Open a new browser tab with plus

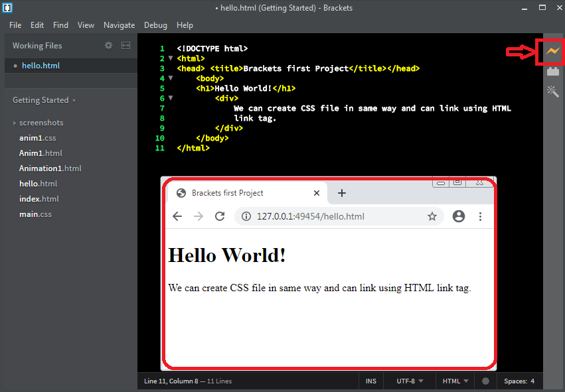point(342,193)
